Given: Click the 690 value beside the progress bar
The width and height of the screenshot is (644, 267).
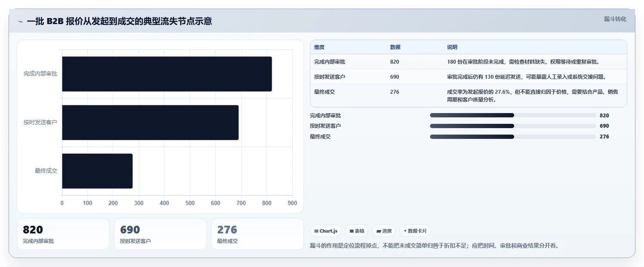Looking at the screenshot, I should (x=604, y=126).
